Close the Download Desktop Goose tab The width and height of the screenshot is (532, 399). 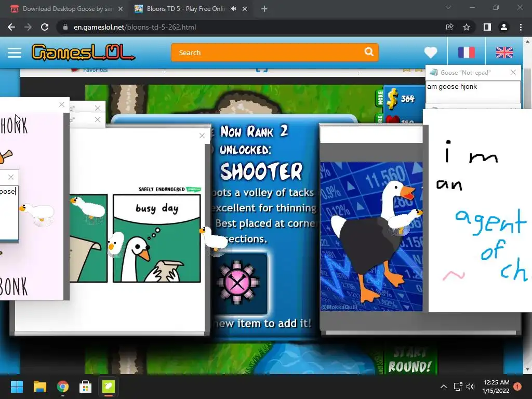click(121, 9)
